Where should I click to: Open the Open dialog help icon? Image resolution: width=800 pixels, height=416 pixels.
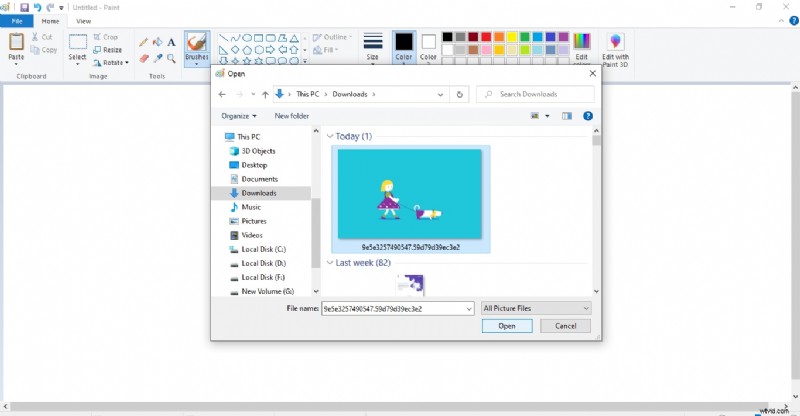tap(588, 116)
